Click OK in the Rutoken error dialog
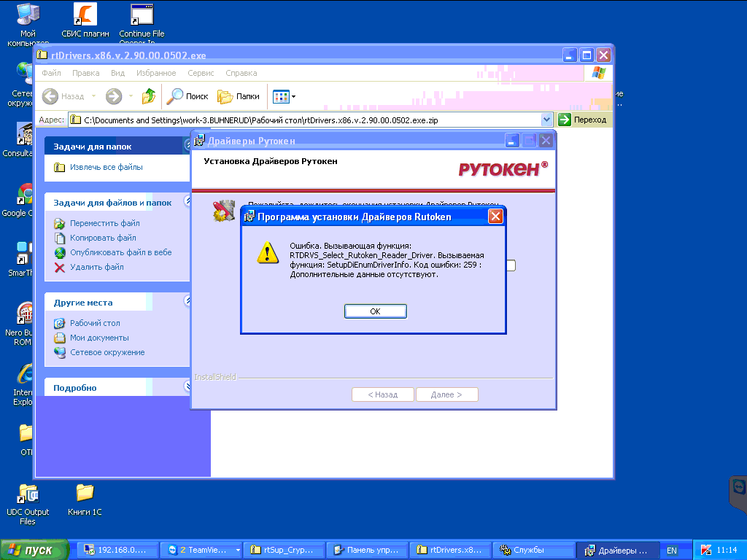This screenshot has width=747, height=560. point(375,311)
